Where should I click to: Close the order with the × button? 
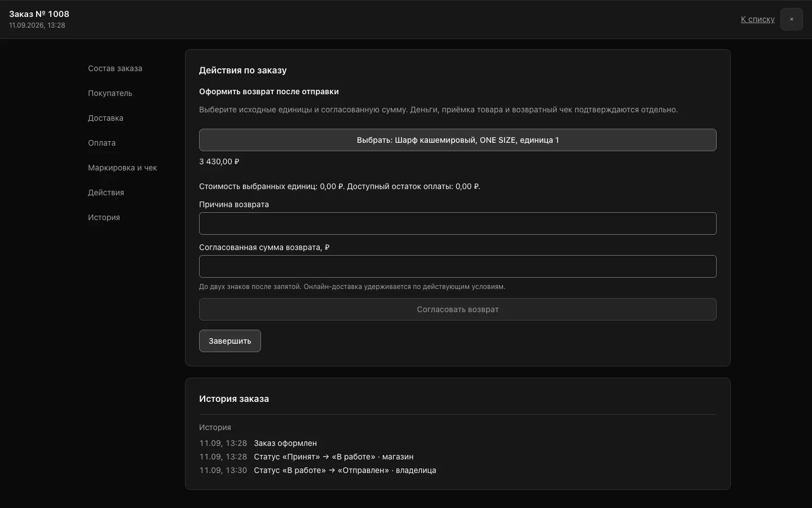[791, 19]
